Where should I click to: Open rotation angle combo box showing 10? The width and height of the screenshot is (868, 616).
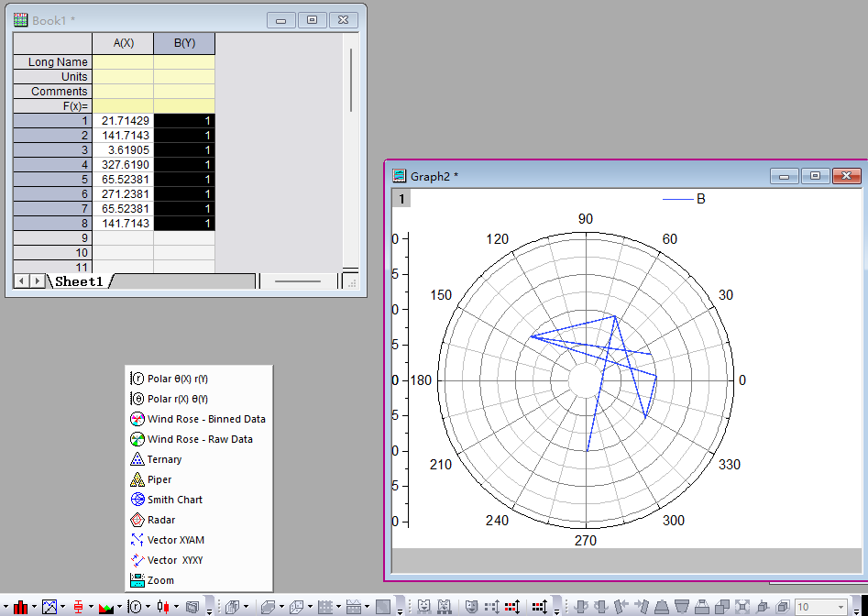(x=821, y=607)
